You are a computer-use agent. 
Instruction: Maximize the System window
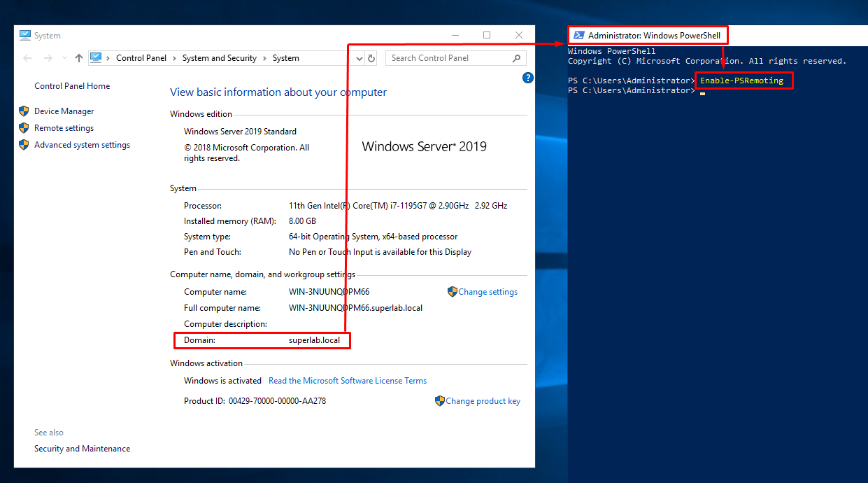tap(487, 35)
